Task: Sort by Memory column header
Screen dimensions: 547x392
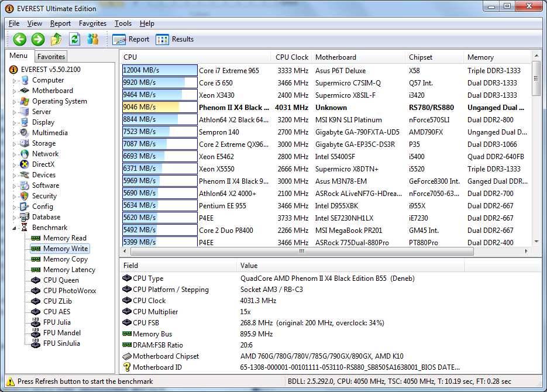Action: (x=497, y=57)
